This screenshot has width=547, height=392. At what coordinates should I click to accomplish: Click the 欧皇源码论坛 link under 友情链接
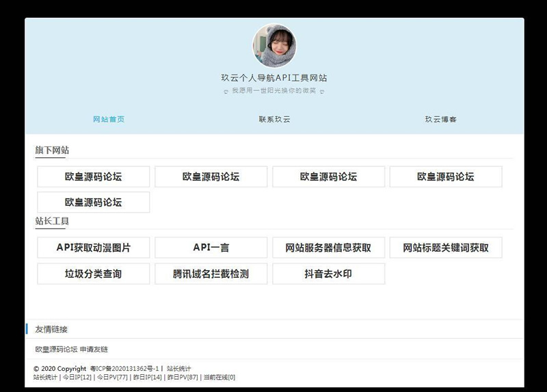click(56, 350)
